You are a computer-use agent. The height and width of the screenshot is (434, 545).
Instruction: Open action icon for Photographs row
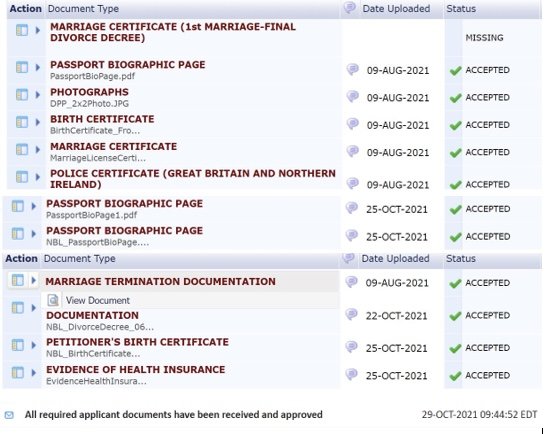pos(22,95)
